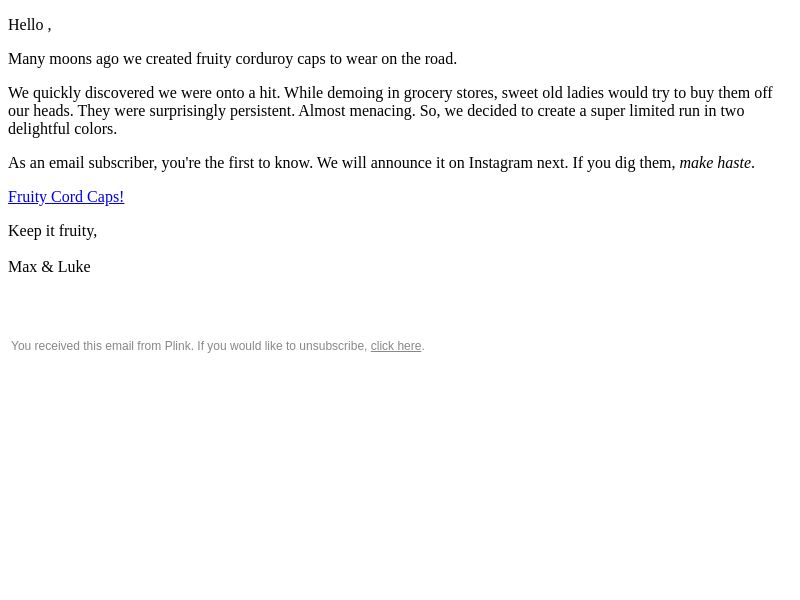Click the word 'unsubscribe' in the footer
Image resolution: width=800 pixels, height=600 pixels.
click(x=332, y=346)
